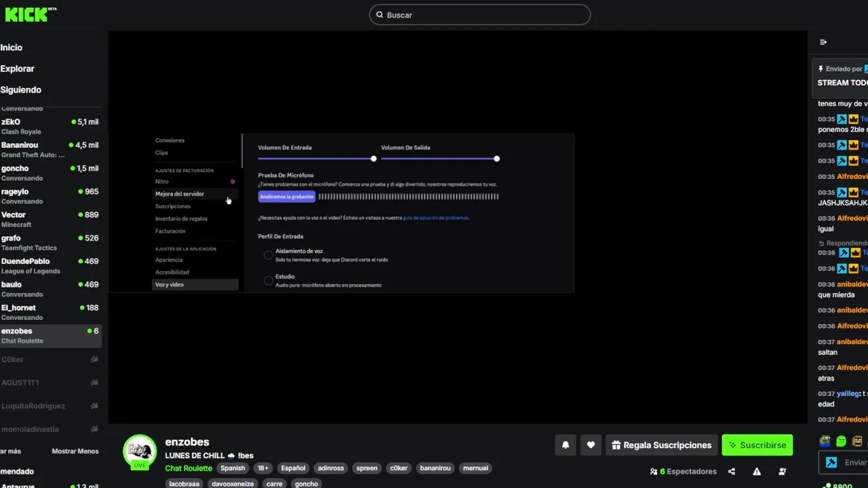Viewport: 868px width, 488px height.
Task: Open zEkO's Clash Royale channel
Action: pos(50,127)
